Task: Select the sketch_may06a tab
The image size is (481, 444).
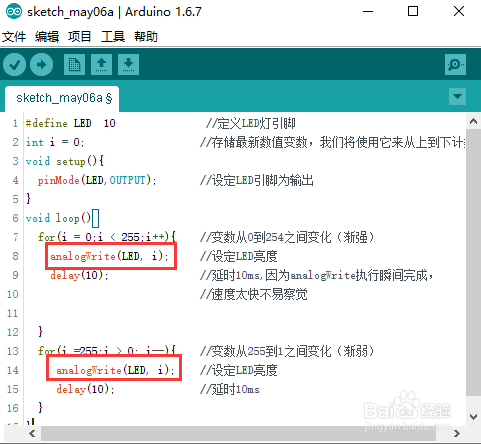Action: (62, 98)
